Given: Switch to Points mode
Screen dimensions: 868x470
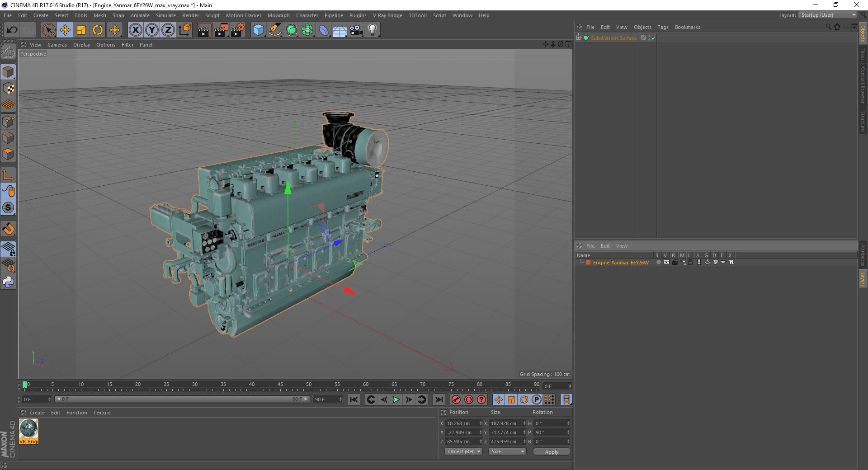Looking at the screenshot, I should click(8, 122).
